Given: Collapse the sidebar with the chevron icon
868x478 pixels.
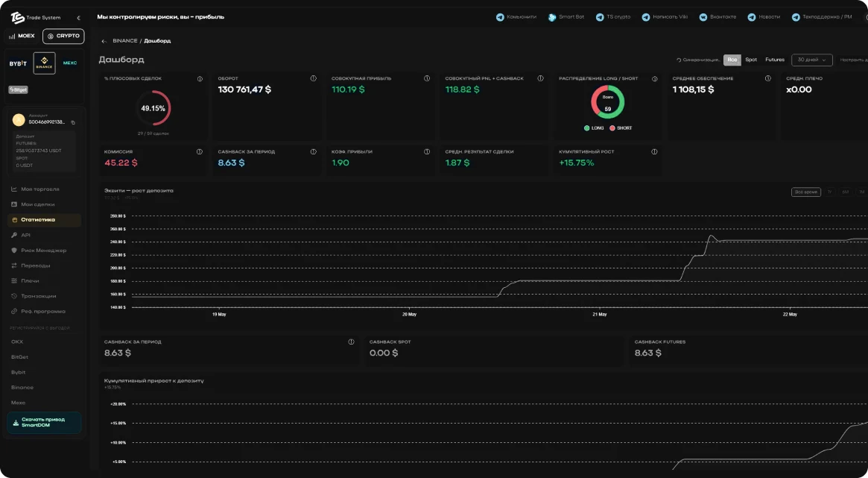Looking at the screenshot, I should [x=78, y=19].
